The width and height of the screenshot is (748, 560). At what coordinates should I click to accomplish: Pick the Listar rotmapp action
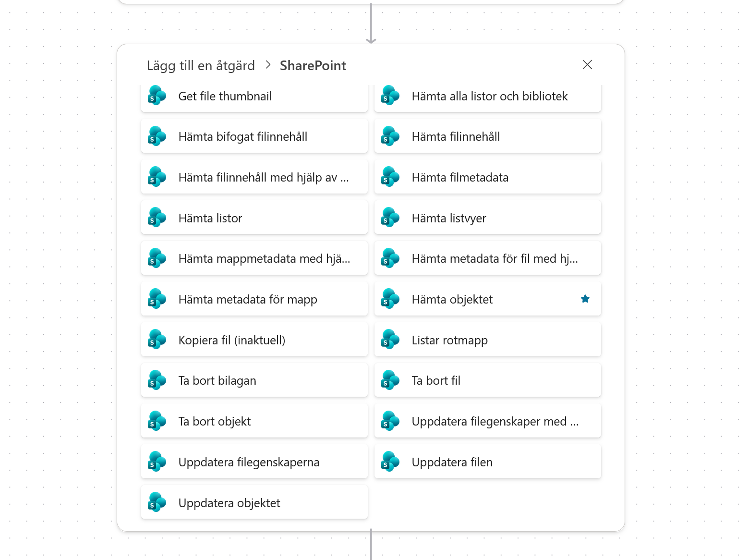488,340
